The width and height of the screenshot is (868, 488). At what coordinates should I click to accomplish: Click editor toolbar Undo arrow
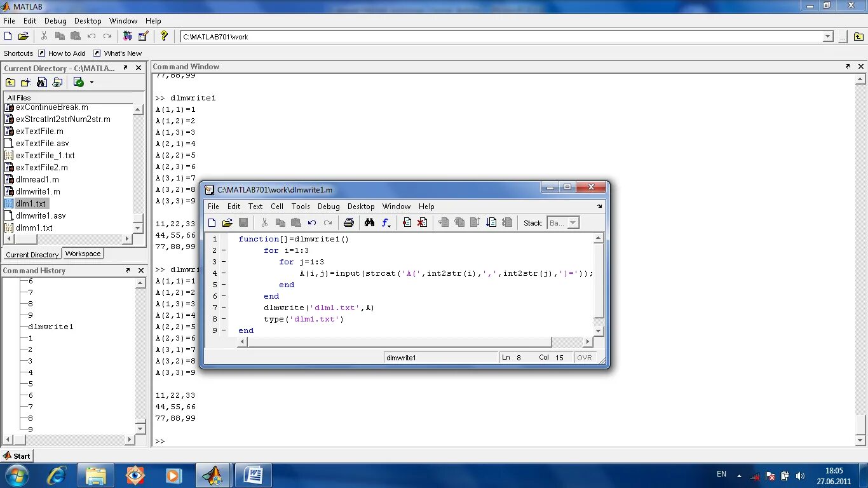[x=312, y=222]
